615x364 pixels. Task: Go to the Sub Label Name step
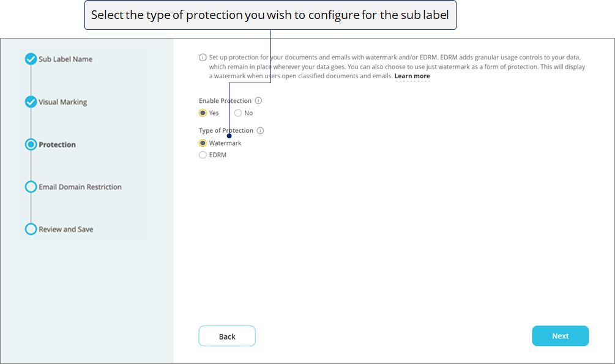[65, 59]
